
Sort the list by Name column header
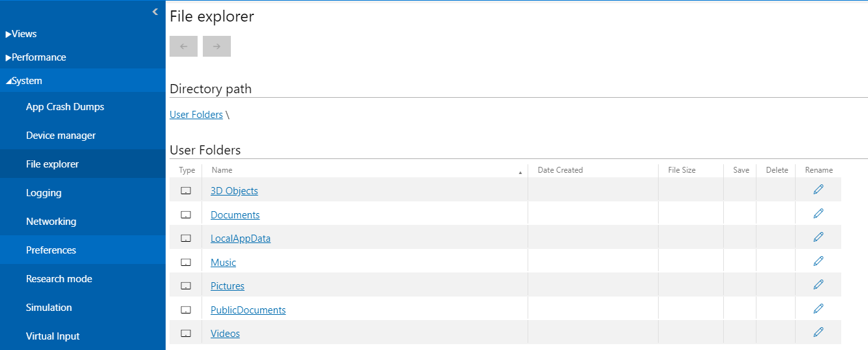click(x=222, y=170)
